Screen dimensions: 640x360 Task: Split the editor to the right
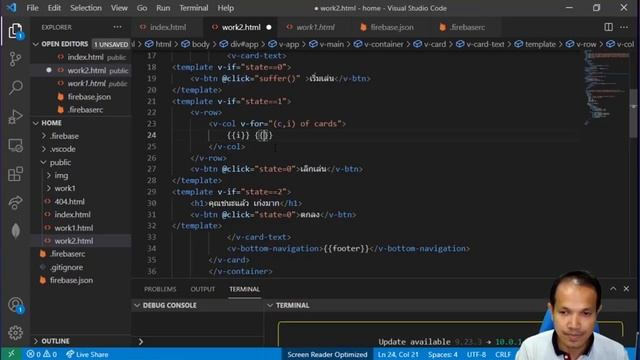(608, 27)
